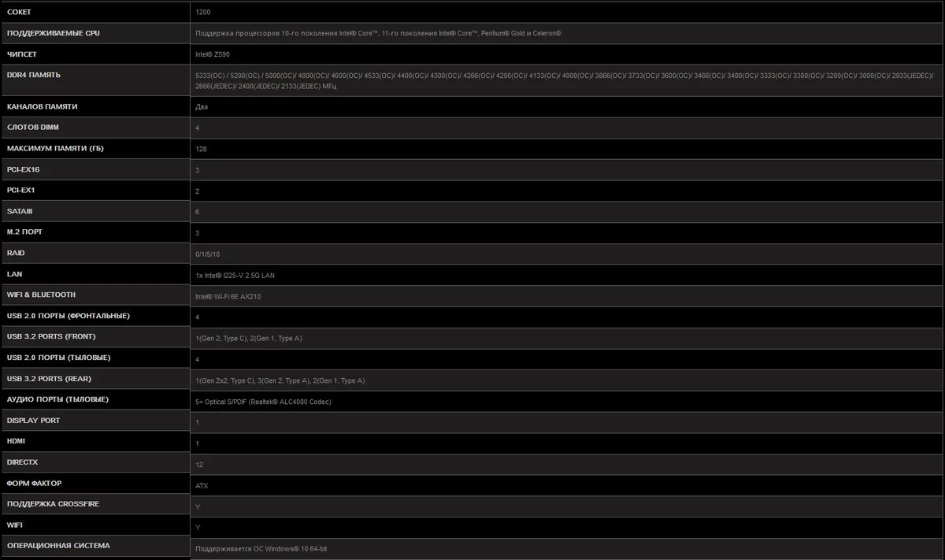
Task: Click the 'DDR4 ПАМЯТЬ' label
Action: click(33, 75)
